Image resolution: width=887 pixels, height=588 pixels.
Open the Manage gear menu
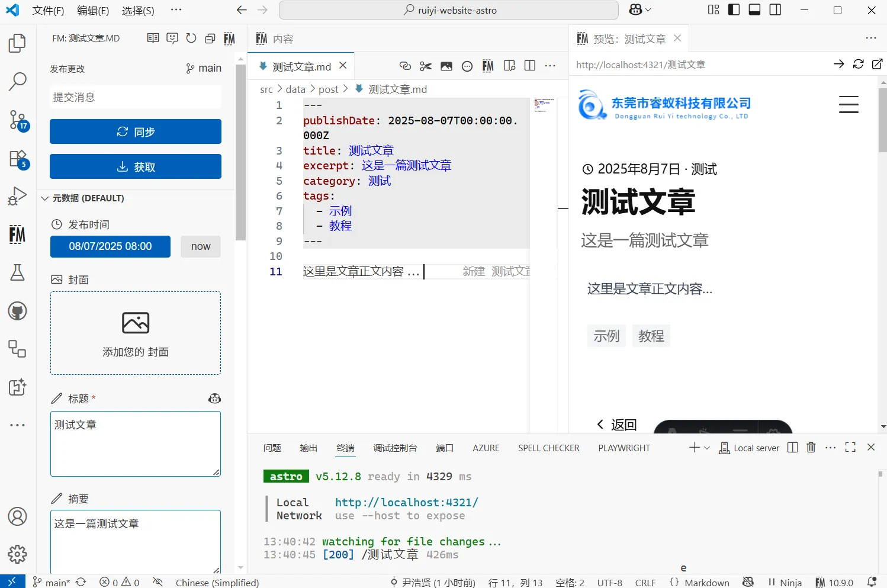tap(18, 554)
